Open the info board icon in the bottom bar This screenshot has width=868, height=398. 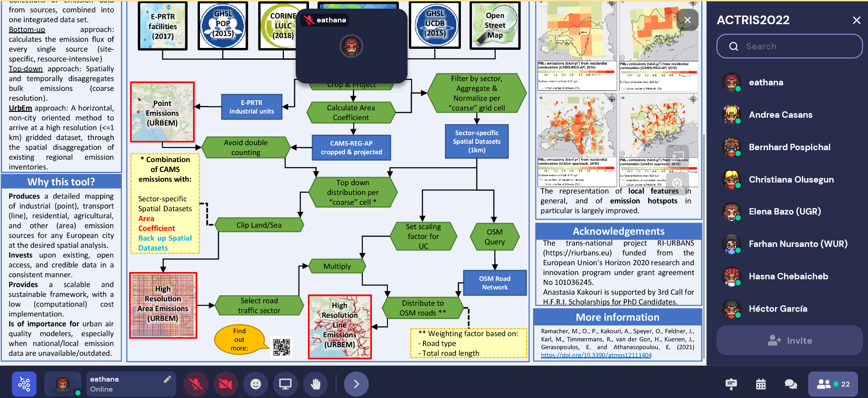(731, 384)
